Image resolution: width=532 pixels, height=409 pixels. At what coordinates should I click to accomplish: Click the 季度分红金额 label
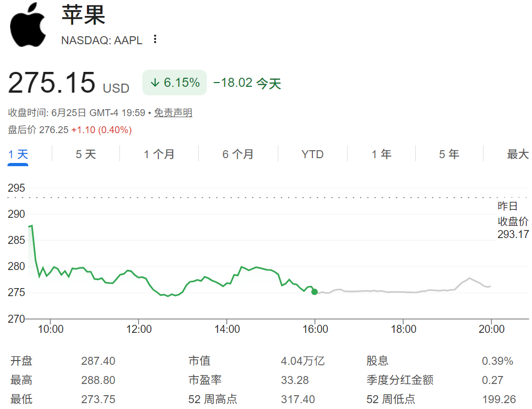(400, 380)
